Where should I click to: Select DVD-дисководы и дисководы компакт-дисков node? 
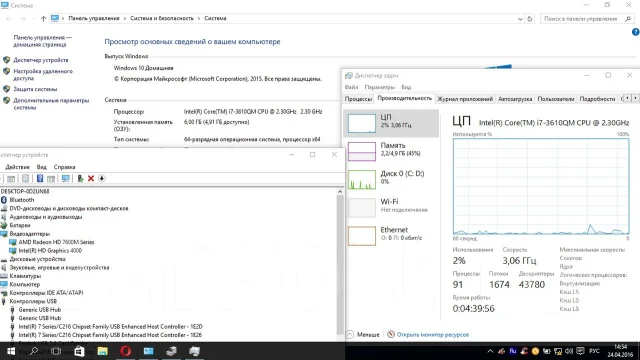69,209
